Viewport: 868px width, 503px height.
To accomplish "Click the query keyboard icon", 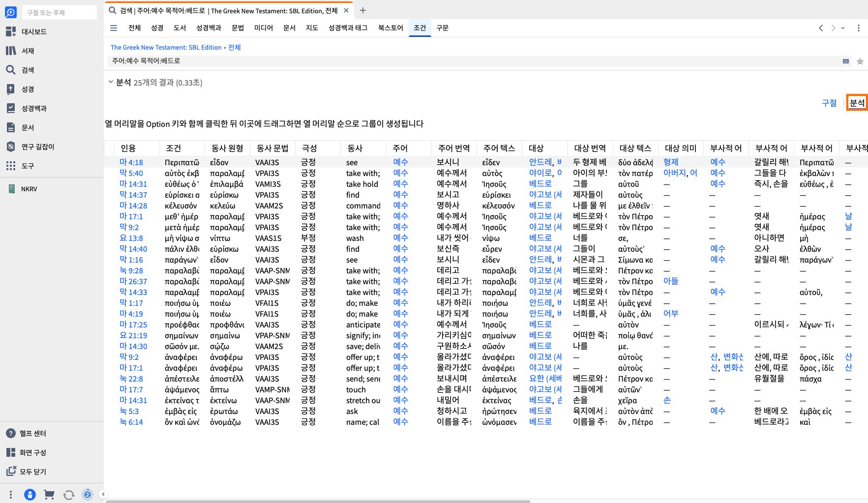I will point(846,61).
